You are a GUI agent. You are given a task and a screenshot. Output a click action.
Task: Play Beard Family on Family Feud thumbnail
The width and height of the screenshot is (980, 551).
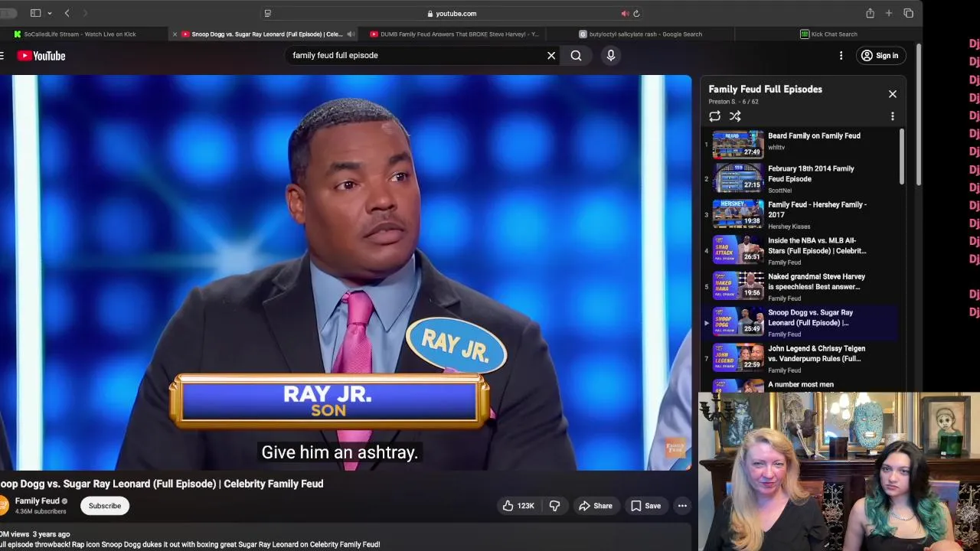pyautogui.click(x=738, y=144)
